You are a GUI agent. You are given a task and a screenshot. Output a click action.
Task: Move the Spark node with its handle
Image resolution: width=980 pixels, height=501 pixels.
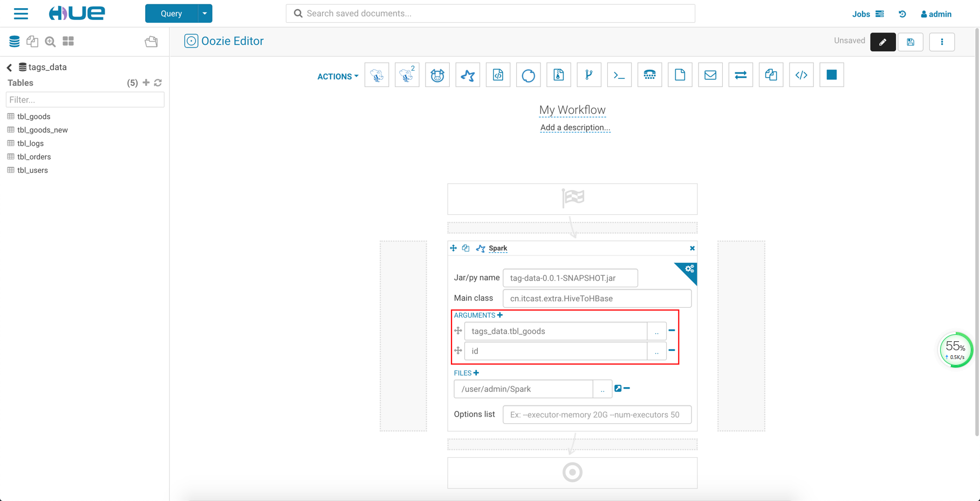point(453,248)
